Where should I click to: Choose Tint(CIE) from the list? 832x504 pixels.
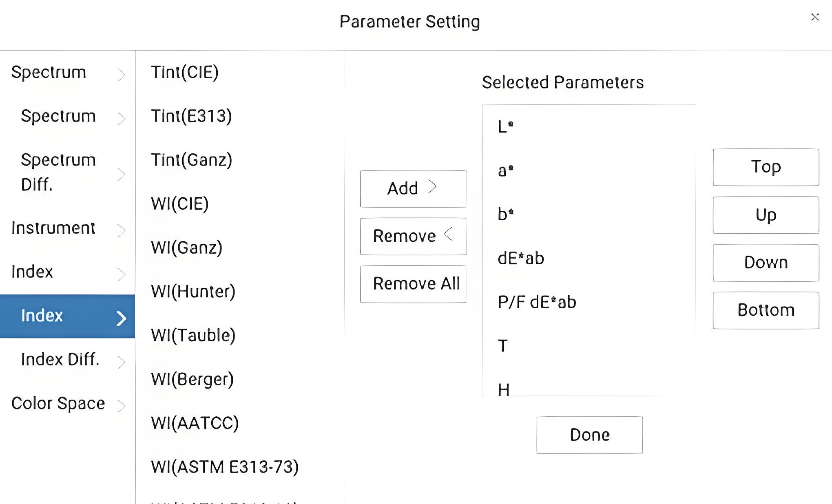tap(185, 72)
